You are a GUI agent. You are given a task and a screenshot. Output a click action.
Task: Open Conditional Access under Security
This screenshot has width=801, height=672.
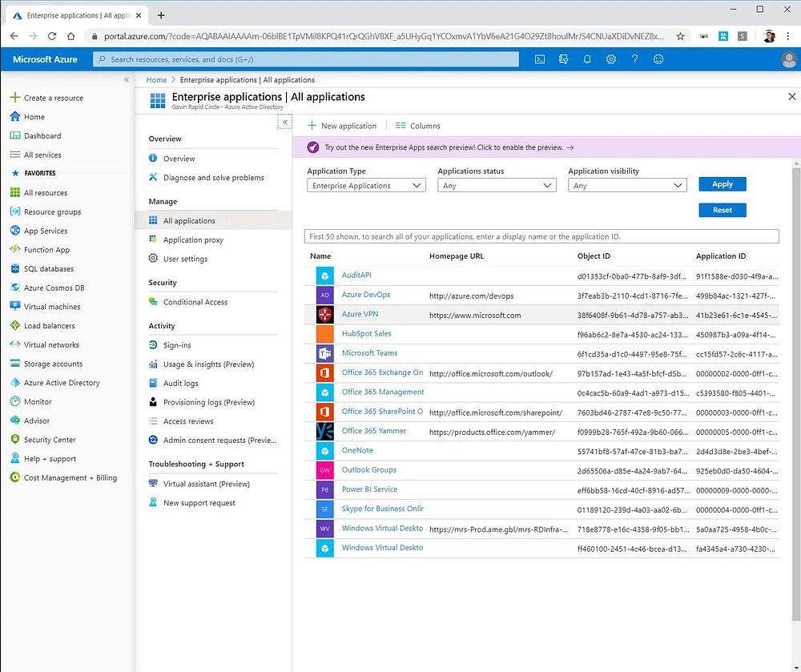tap(195, 302)
